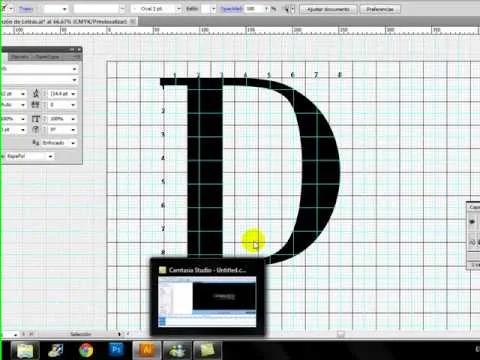Screen dimensions: 480x360
Task: Click the Opacidad panel link
Action: tap(231, 9)
